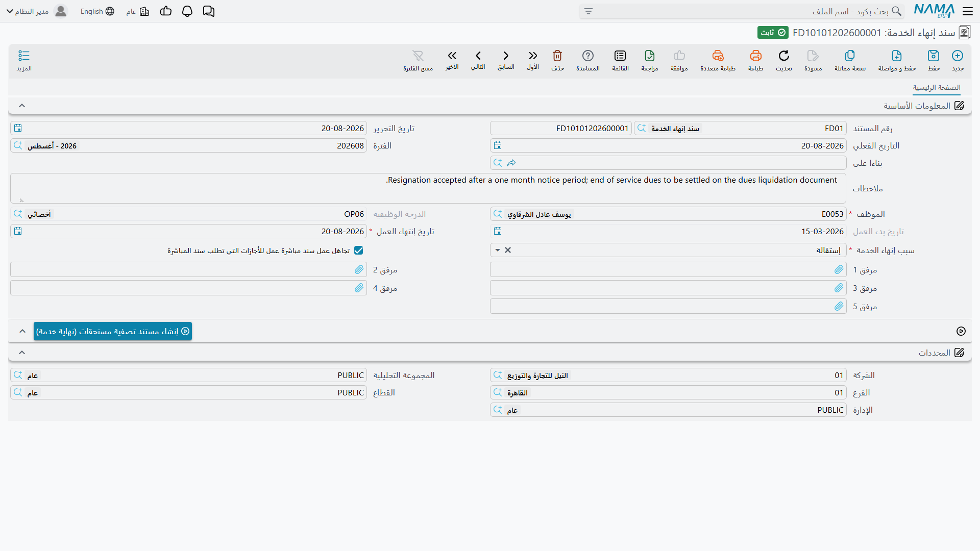The width and height of the screenshot is (980, 551).
Task: Click the search filter icon
Action: tap(589, 11)
